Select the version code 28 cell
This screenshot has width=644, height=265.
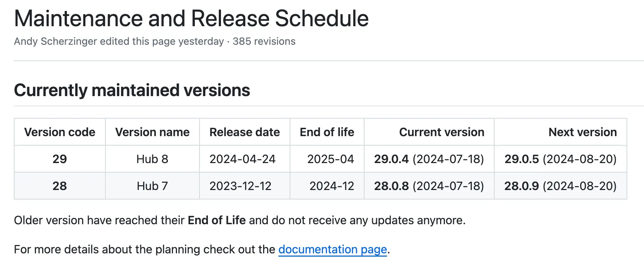coord(60,186)
